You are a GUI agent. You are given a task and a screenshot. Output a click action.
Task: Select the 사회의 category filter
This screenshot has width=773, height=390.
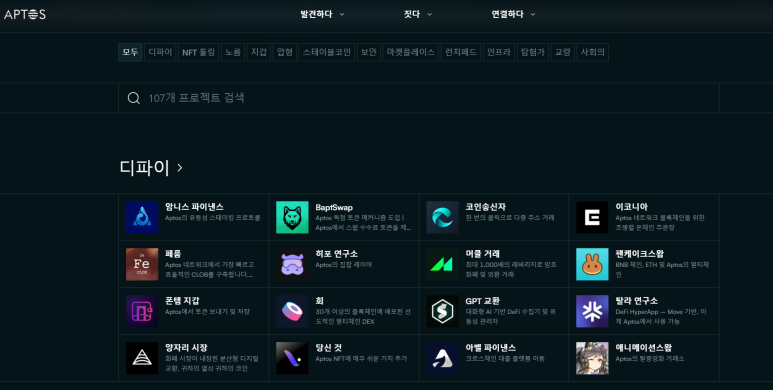[593, 52]
